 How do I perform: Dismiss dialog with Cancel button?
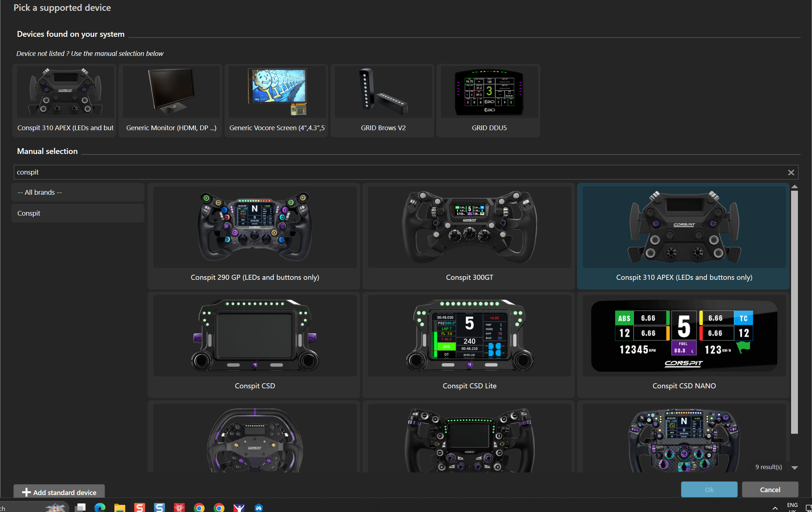pyautogui.click(x=770, y=490)
